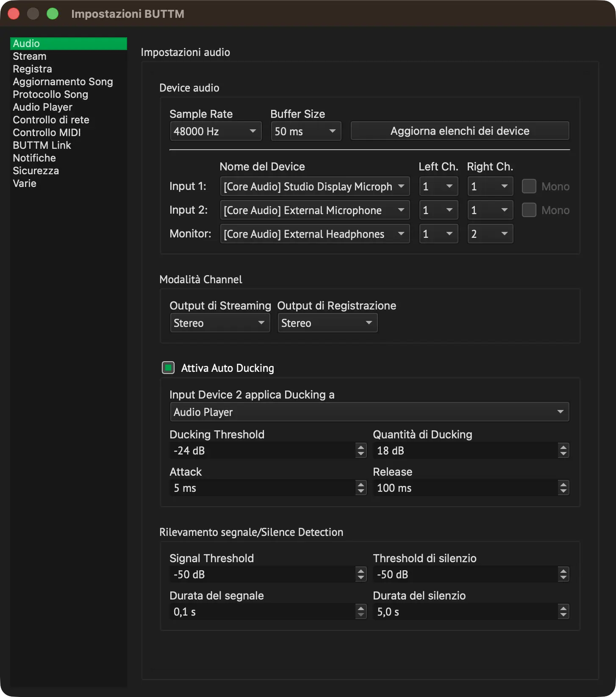Increase Ducking Threshold with up arrow

pos(361,447)
